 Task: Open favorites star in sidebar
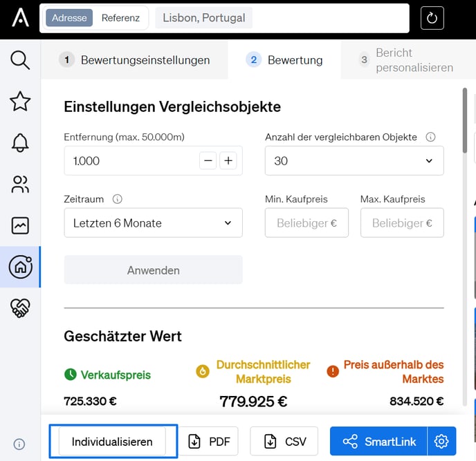[x=20, y=102]
